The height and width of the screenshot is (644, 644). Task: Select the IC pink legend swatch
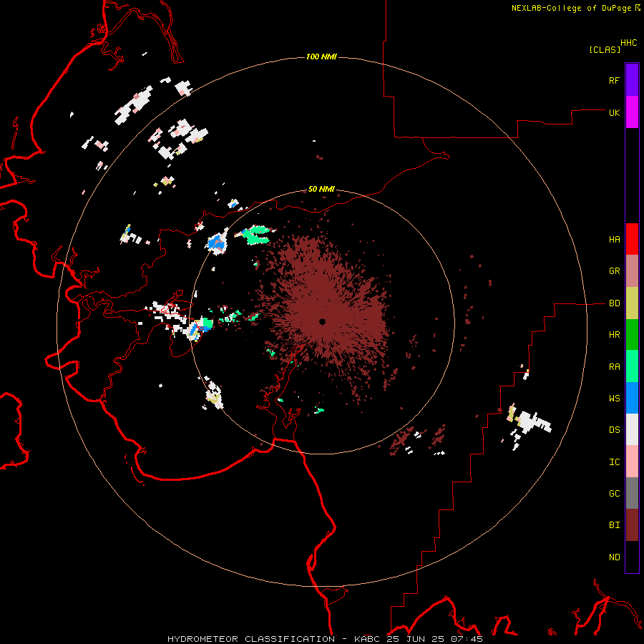(x=632, y=462)
